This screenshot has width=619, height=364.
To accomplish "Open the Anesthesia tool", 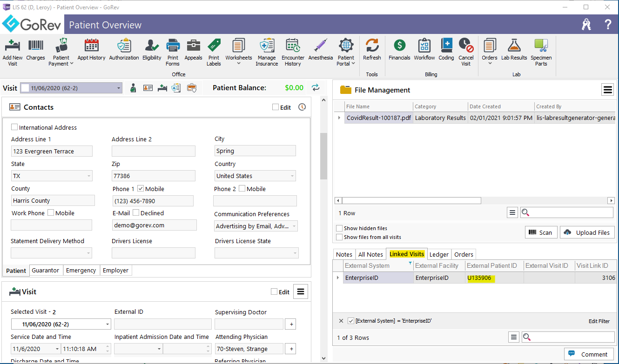I will pyautogui.click(x=321, y=50).
